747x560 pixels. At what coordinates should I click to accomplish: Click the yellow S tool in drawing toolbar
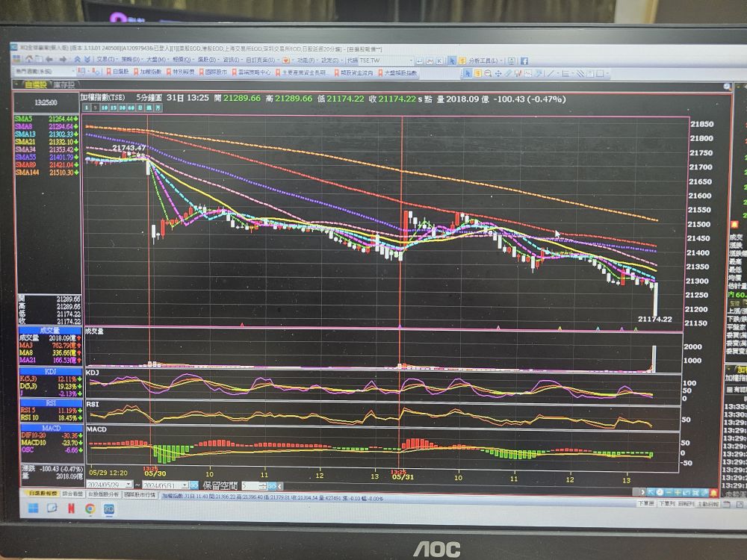(478, 73)
